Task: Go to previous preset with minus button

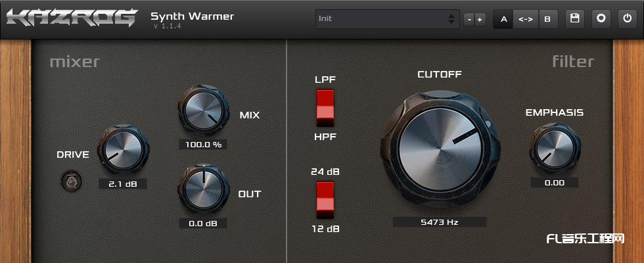Action: (x=469, y=19)
